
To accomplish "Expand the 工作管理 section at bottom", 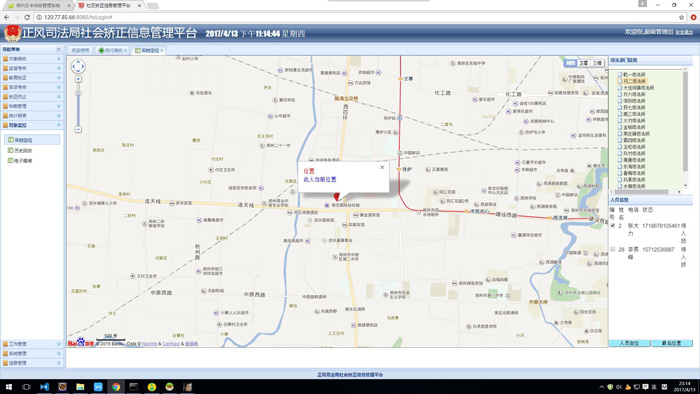I will (x=32, y=344).
